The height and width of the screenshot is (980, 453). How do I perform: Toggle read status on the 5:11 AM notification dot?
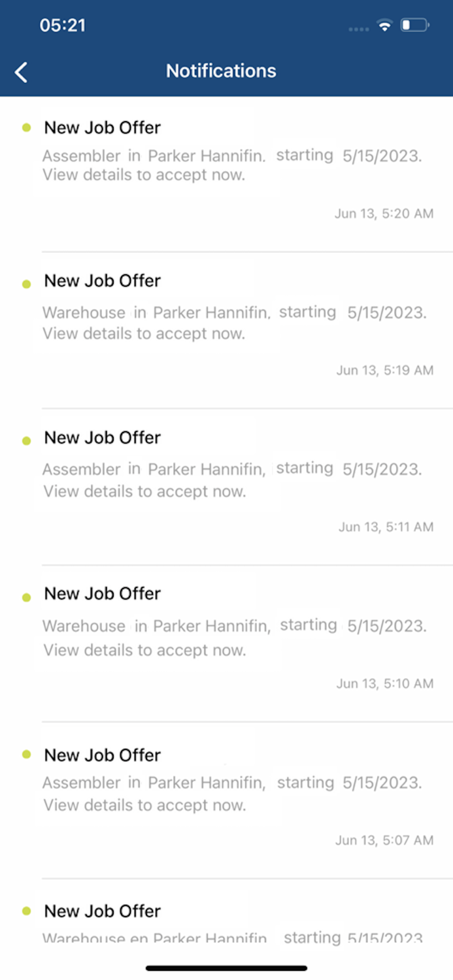26,440
